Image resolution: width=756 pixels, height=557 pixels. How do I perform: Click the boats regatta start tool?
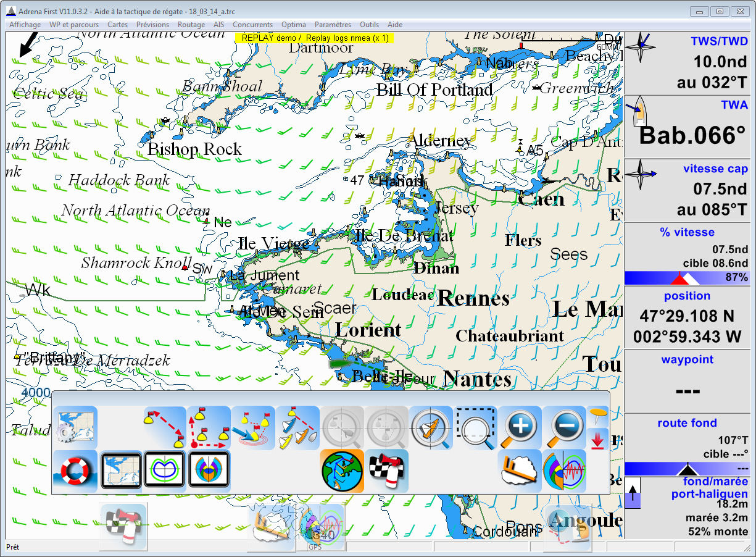point(298,428)
